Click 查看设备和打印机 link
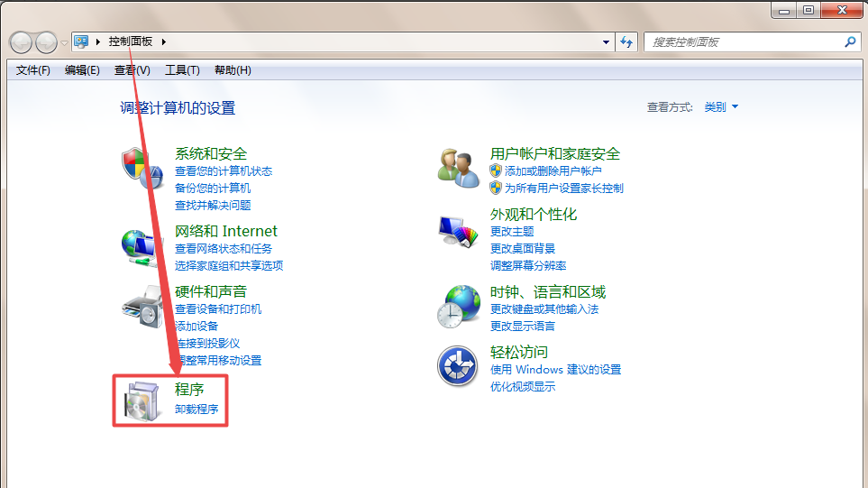868x488 pixels. click(218, 309)
